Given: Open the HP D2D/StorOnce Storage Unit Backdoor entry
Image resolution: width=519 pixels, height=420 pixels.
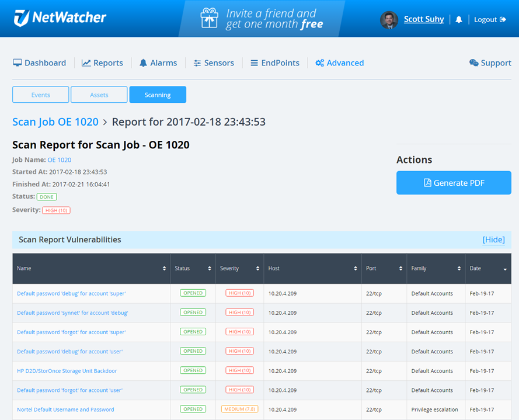Looking at the screenshot, I should [66, 370].
